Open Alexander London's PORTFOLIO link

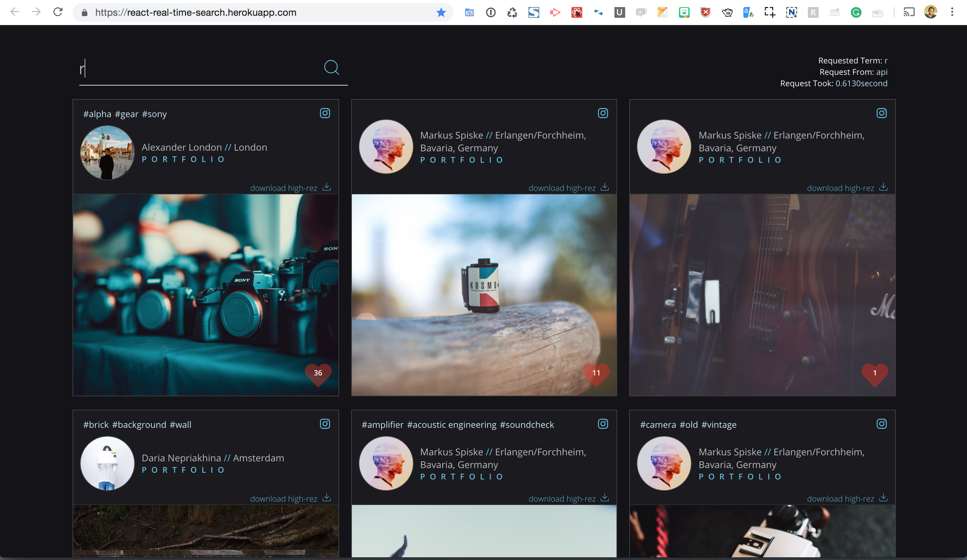183,160
